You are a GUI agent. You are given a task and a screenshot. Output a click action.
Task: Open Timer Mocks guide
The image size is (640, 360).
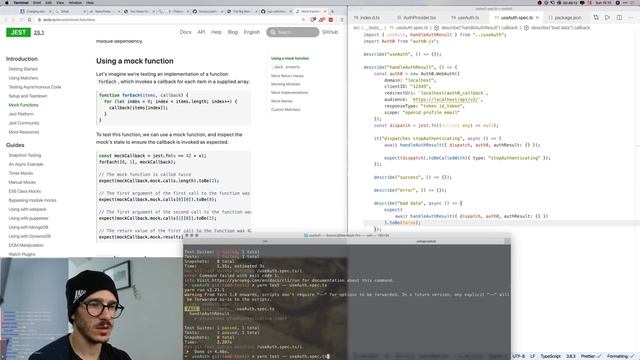[21, 173]
